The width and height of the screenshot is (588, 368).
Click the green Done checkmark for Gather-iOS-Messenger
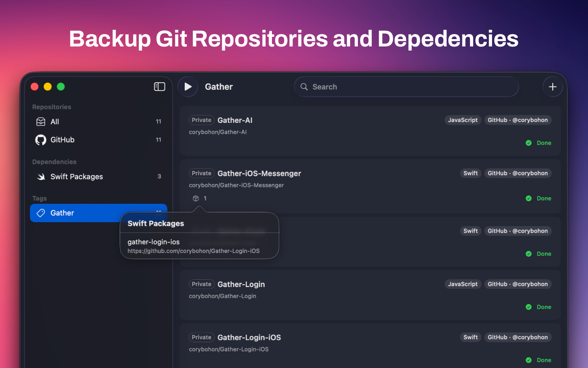[529, 198]
